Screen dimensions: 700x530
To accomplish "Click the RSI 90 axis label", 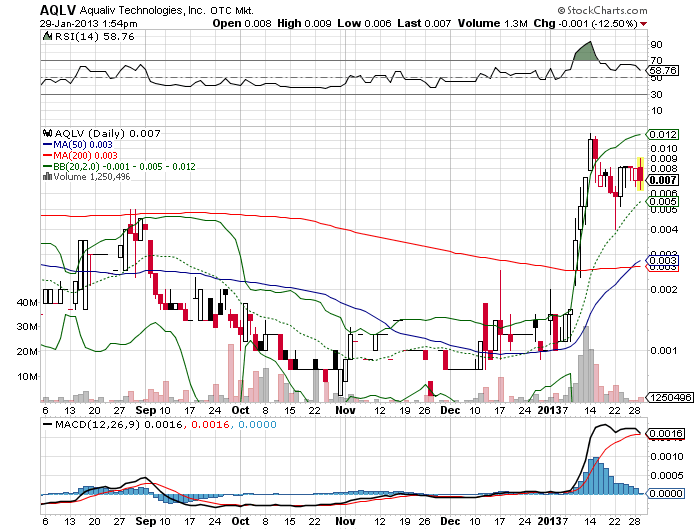I will (x=656, y=45).
